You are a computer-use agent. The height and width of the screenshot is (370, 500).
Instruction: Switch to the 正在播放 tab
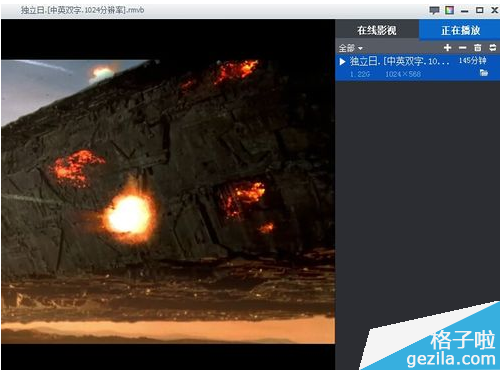[460, 30]
